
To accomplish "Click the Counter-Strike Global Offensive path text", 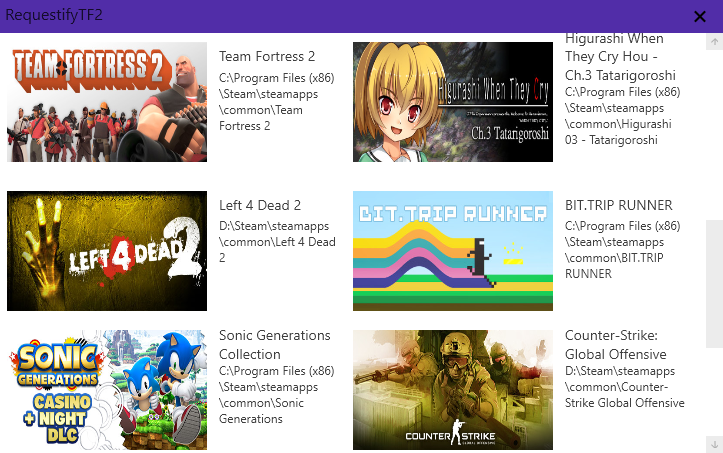I will pyautogui.click(x=625, y=387).
